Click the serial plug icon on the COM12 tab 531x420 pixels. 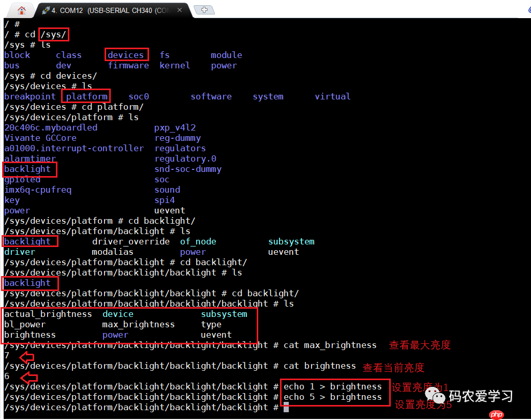46,9
